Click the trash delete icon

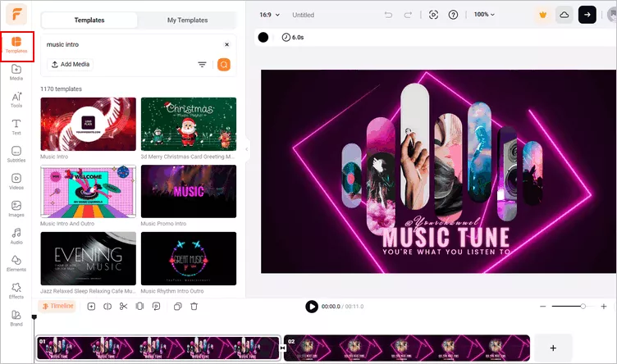pos(194,307)
